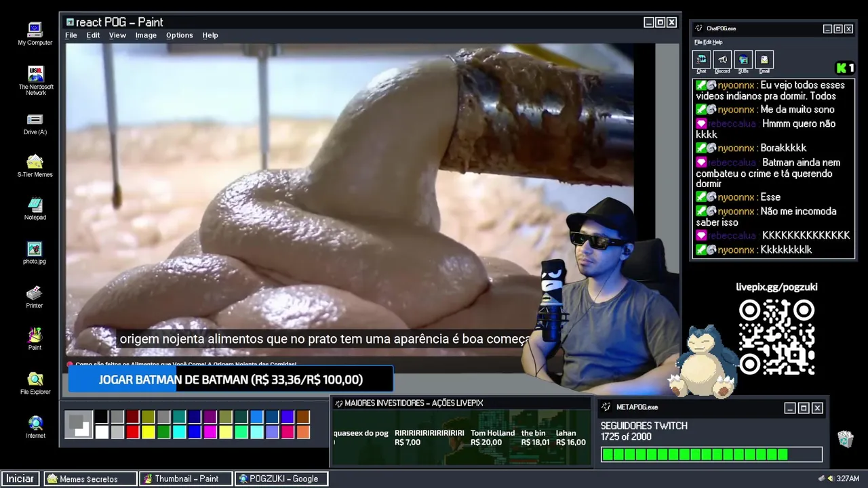Click the livepix QR code
The width and height of the screenshot is (868, 488).
(776, 337)
